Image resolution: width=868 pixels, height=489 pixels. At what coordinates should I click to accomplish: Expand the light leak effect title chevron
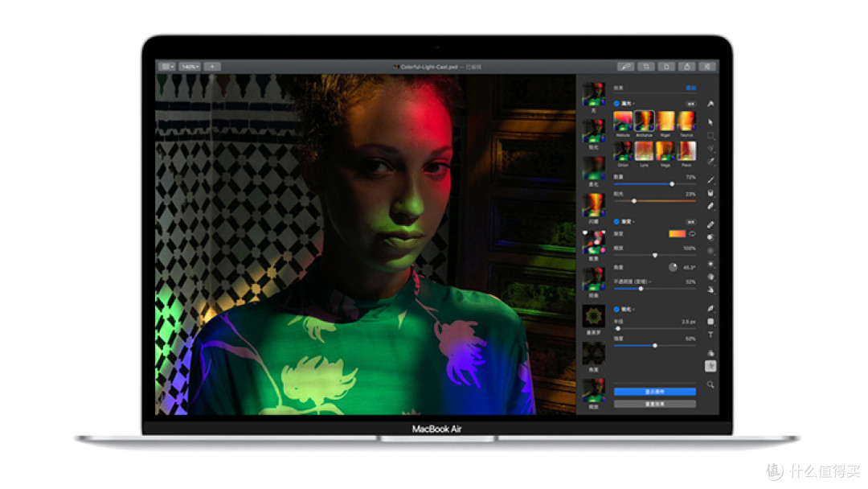(634, 104)
